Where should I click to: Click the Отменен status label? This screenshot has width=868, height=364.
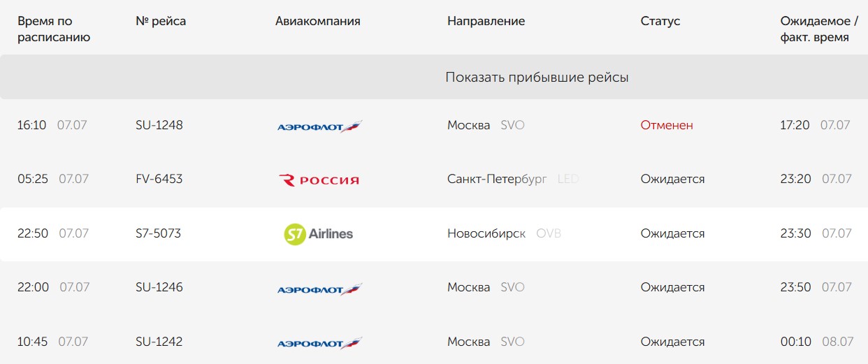tap(667, 125)
